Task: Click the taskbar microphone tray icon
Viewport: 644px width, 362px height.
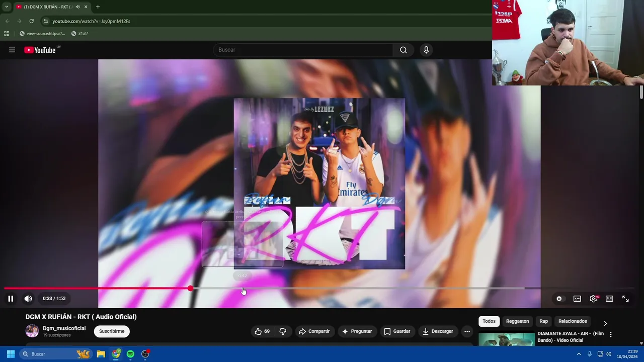Action: click(x=589, y=354)
